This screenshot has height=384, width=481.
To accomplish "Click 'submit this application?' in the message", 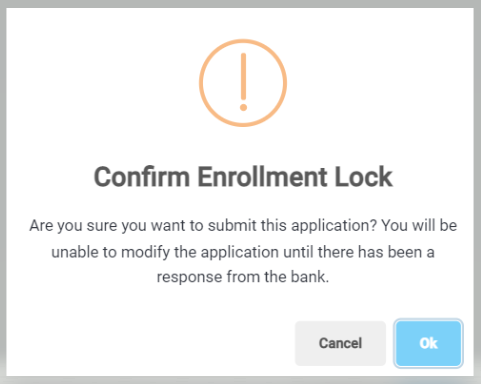I will click(x=292, y=226).
